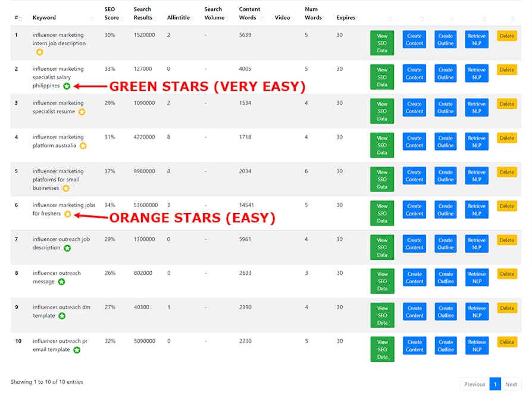Create Outline for platform australia keyword

click(446, 142)
